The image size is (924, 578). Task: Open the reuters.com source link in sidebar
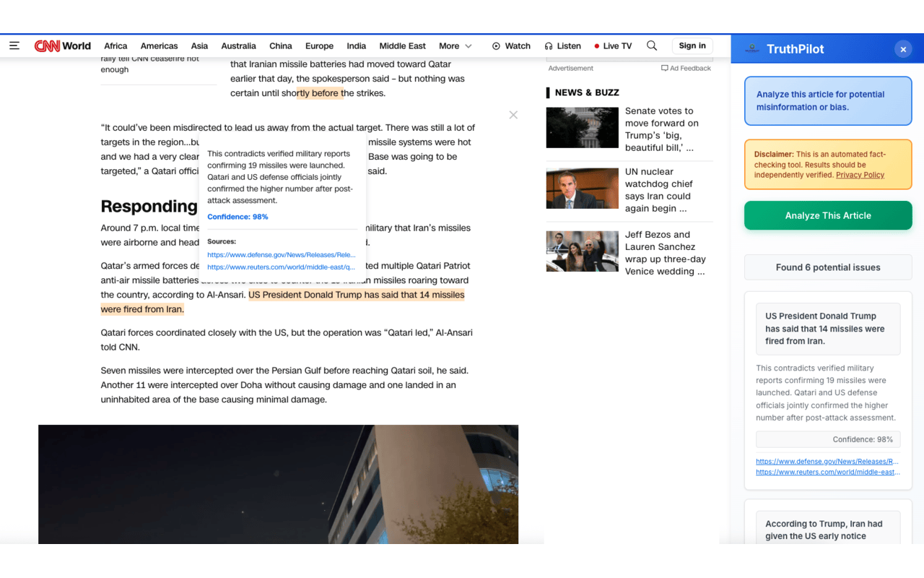827,472
